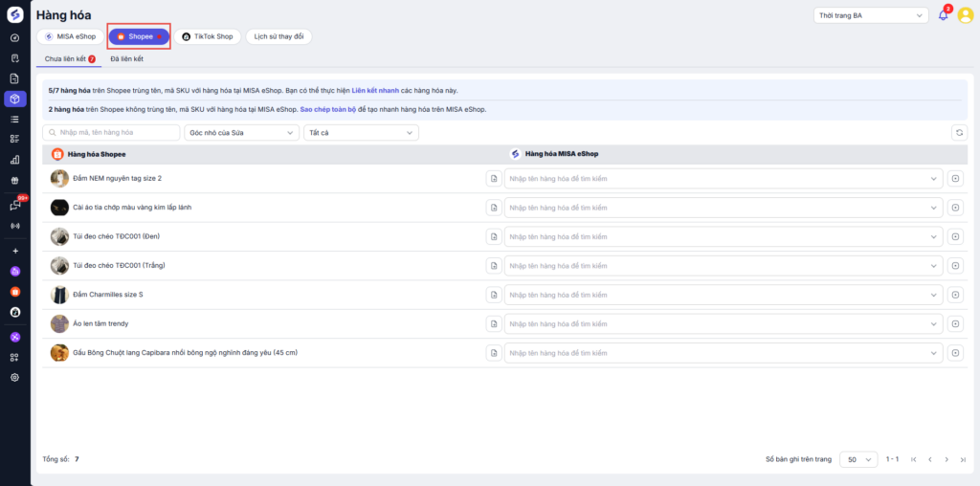Click the plus icon in the sidebar
The height and width of the screenshot is (486, 980).
15,251
